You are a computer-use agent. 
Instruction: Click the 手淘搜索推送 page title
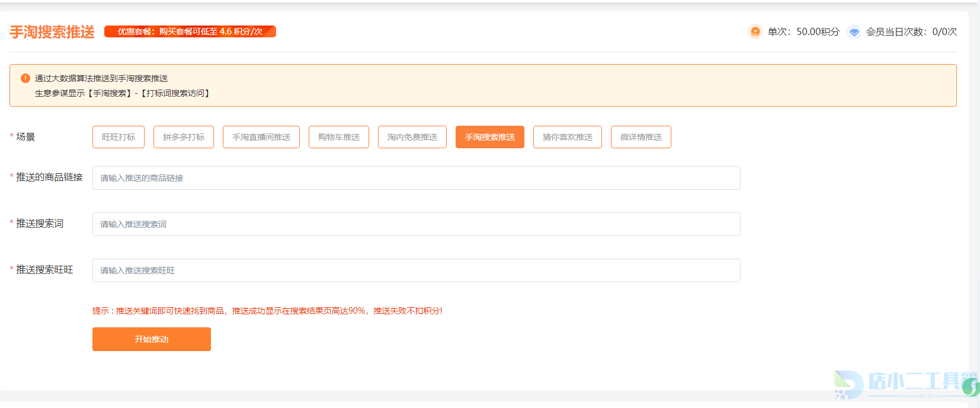(52, 32)
